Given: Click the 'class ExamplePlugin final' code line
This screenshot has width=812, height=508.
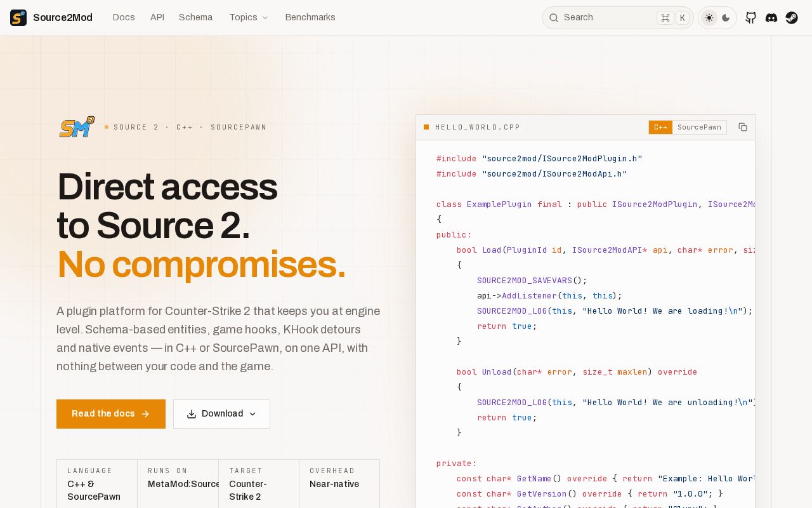Looking at the screenshot, I should [596, 204].
